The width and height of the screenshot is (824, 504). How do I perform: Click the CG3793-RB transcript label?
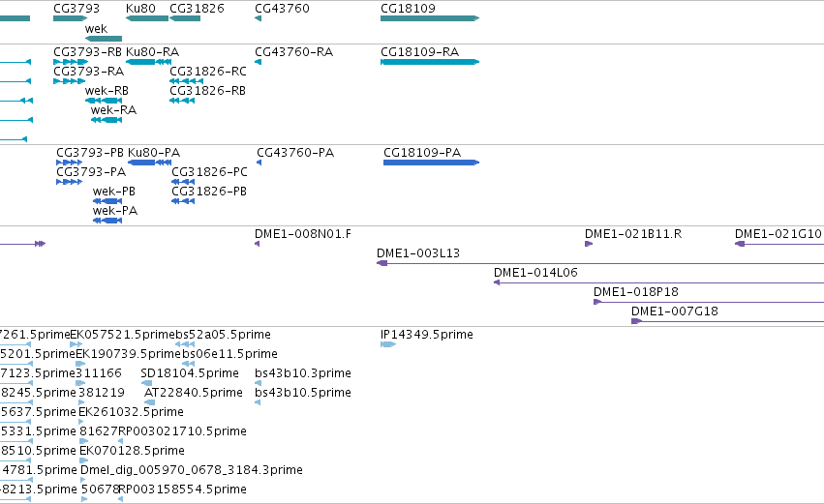[x=87, y=52]
